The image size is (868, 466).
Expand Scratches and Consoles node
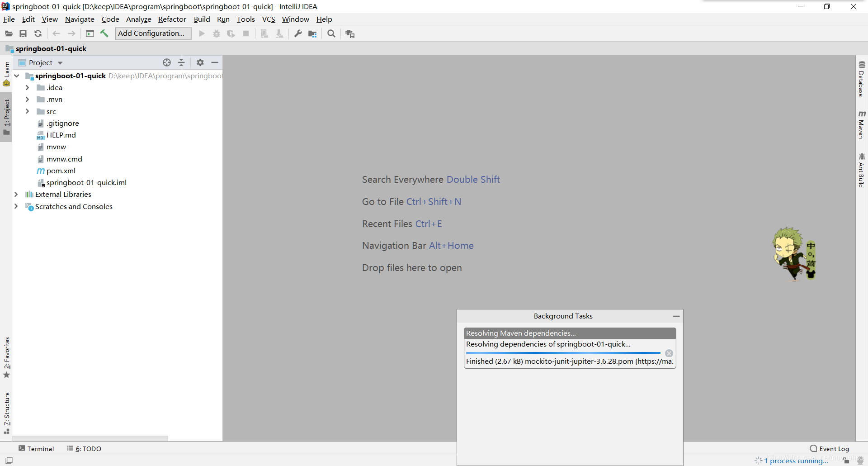[x=16, y=206]
